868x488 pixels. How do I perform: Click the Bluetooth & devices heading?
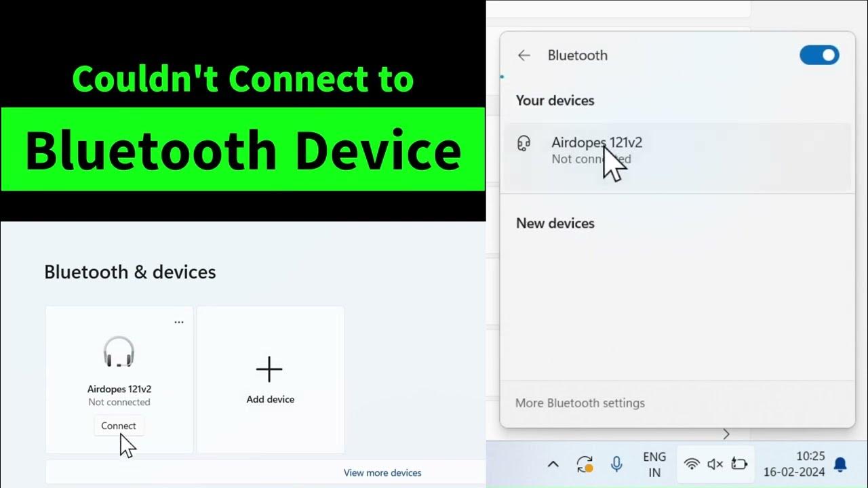[130, 272]
